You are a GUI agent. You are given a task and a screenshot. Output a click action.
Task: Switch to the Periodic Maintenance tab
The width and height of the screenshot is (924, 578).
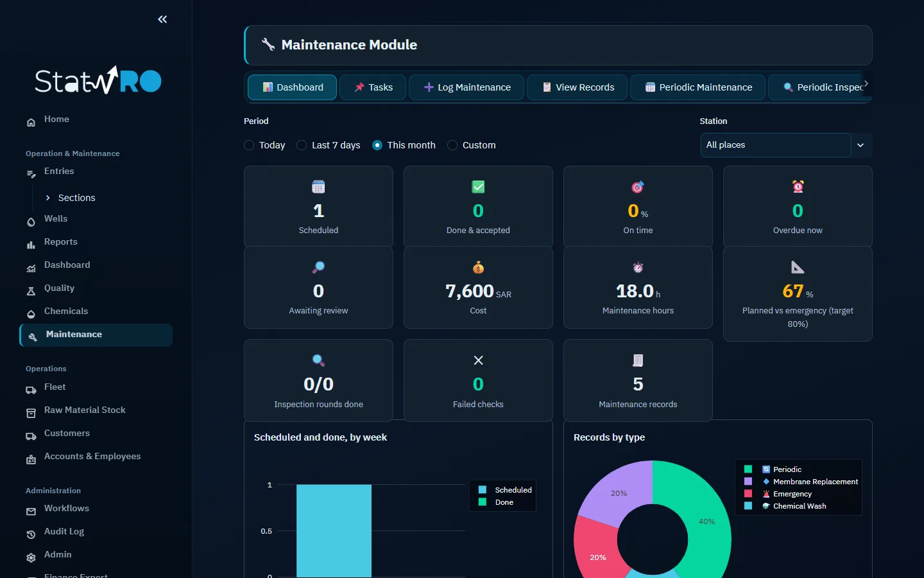pyautogui.click(x=698, y=87)
